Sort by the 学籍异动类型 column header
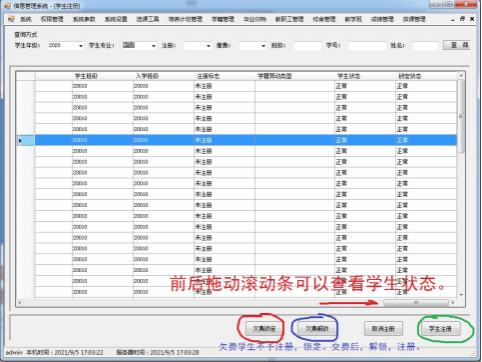This screenshot has height=362, width=482. pyautogui.click(x=295, y=76)
